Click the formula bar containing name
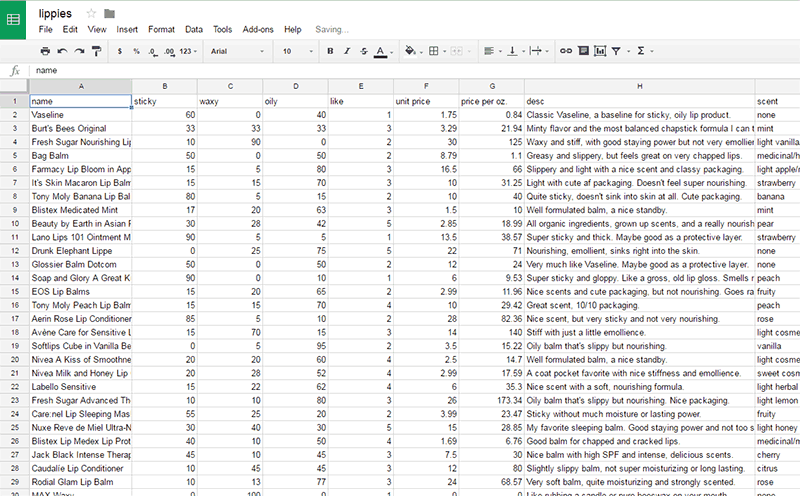 [413, 70]
